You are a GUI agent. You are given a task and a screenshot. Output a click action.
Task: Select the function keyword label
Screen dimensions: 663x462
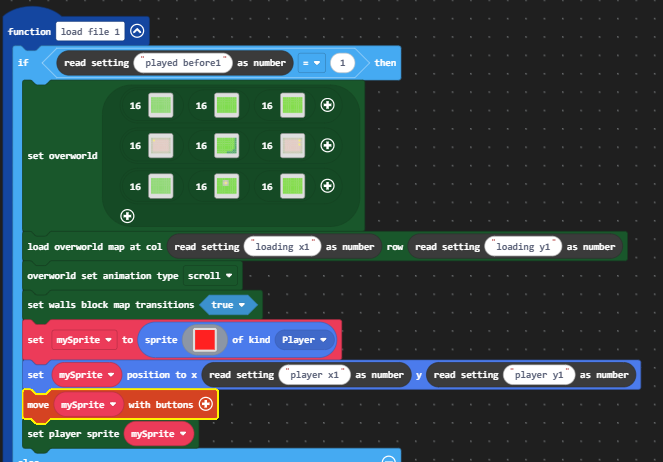click(29, 32)
